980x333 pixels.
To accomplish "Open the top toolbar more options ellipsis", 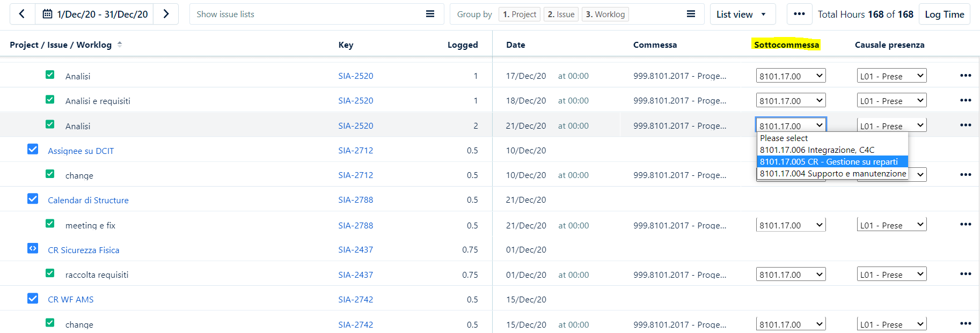I will [799, 14].
